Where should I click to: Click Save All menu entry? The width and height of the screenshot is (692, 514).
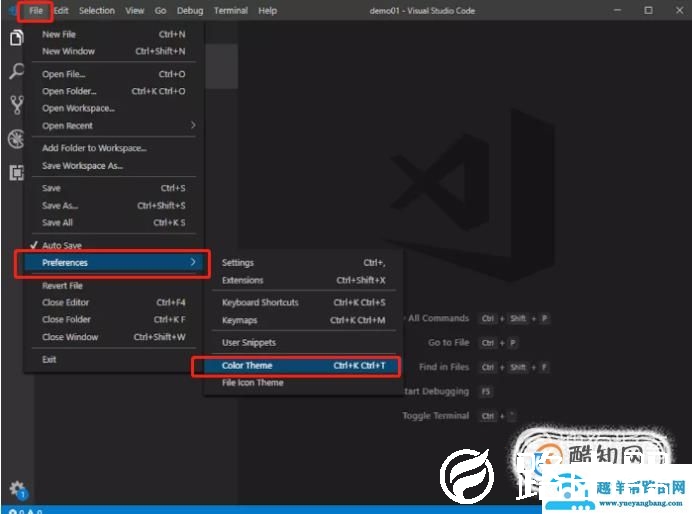click(114, 223)
